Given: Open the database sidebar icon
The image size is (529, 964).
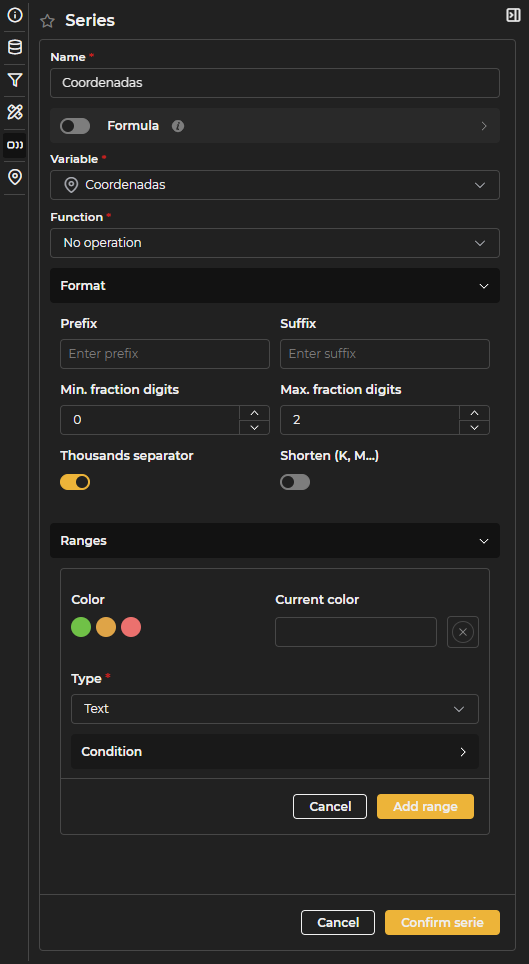Looking at the screenshot, I should click(x=14, y=47).
